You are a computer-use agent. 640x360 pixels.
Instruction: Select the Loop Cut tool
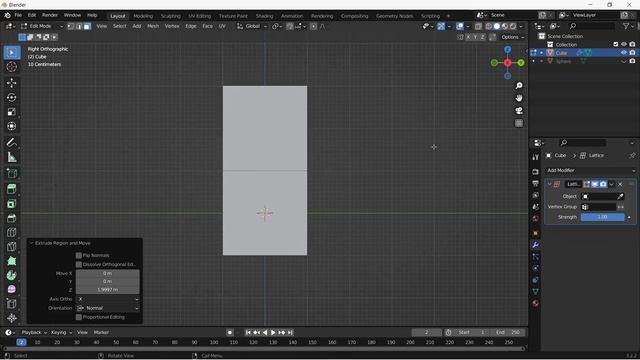pos(11,232)
